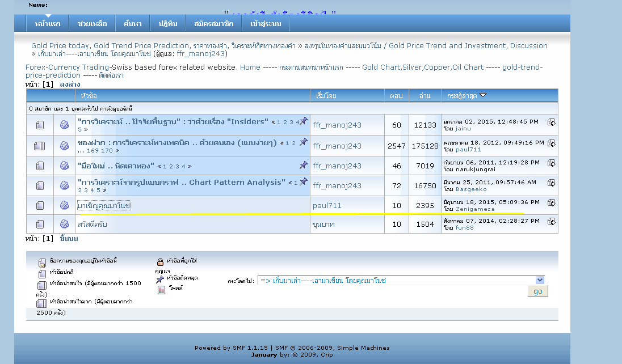Image resolution: width=622 pixels, height=364 pixels.
Task: Open last poster narukjungrai's profile
Action: click(x=475, y=170)
